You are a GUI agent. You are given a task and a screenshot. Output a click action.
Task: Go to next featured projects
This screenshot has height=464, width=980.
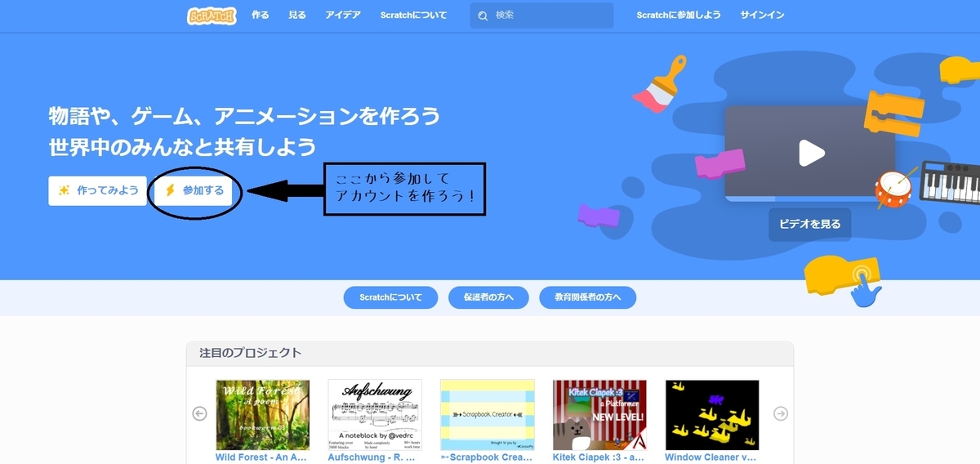[x=781, y=413]
